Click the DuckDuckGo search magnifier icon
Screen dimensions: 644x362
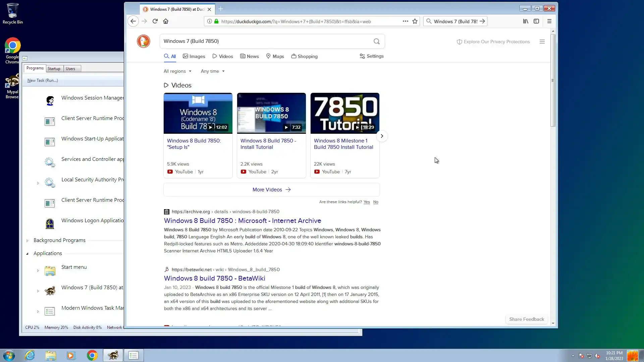pos(377,41)
